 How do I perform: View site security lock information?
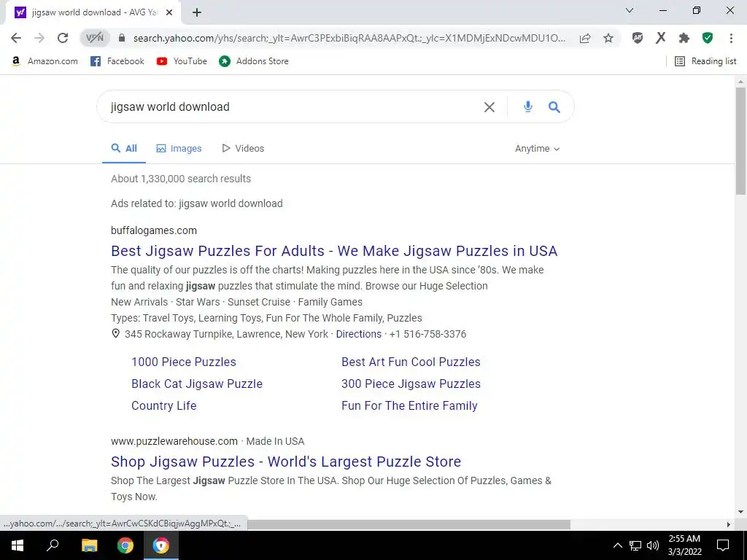[x=122, y=38]
